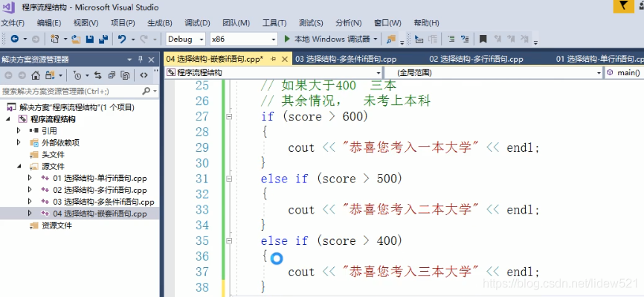The image size is (644, 297).
Task: Click the green Start Debugging play icon
Action: point(287,39)
